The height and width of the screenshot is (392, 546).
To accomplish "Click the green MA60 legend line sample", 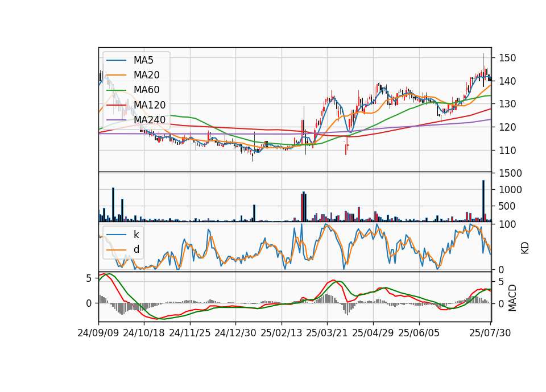I will (116, 90).
